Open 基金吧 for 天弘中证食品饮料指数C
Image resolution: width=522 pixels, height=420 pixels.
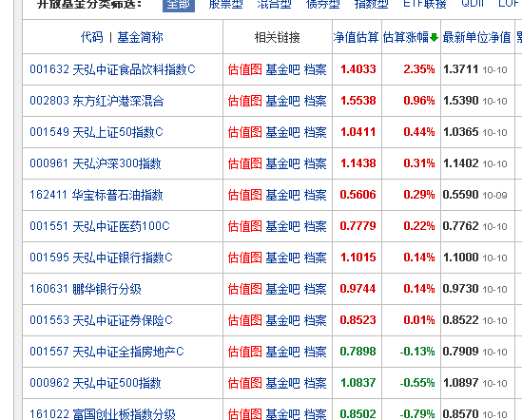coord(283,69)
